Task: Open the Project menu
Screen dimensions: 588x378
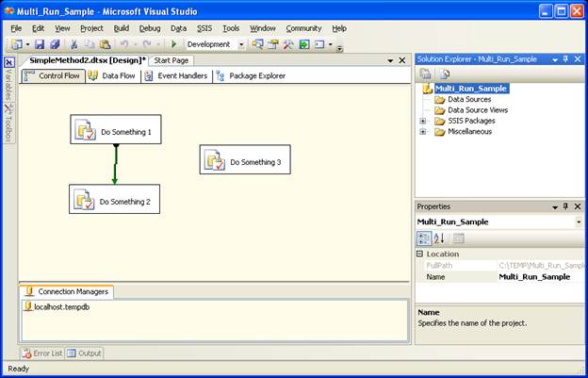Action: click(x=91, y=28)
